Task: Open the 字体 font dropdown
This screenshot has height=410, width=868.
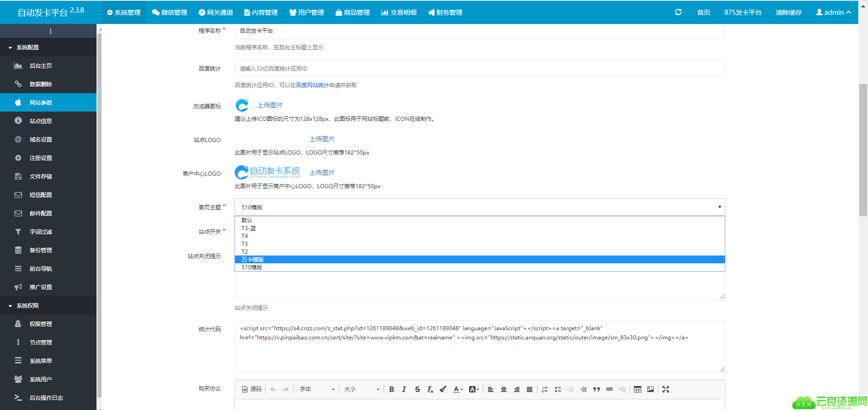Action: pos(317,389)
